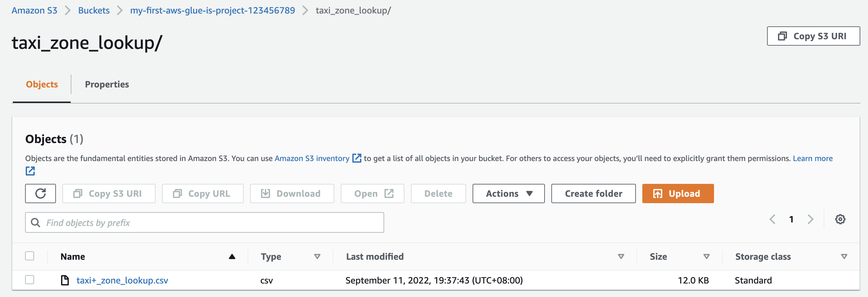This screenshot has width=868, height=297.
Task: Open my-first-aws-glue-is-project-123456789 bucket breadcrumb
Action: (x=212, y=10)
